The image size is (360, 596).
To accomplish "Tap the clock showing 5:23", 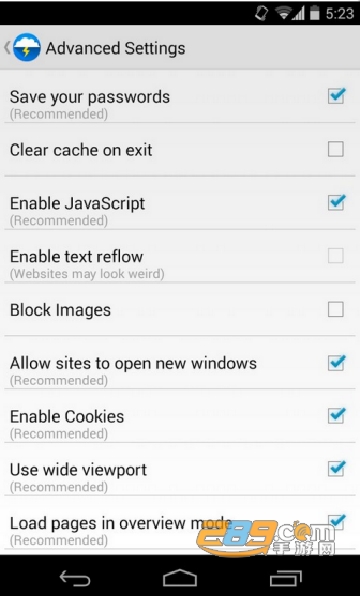I will click(339, 14).
